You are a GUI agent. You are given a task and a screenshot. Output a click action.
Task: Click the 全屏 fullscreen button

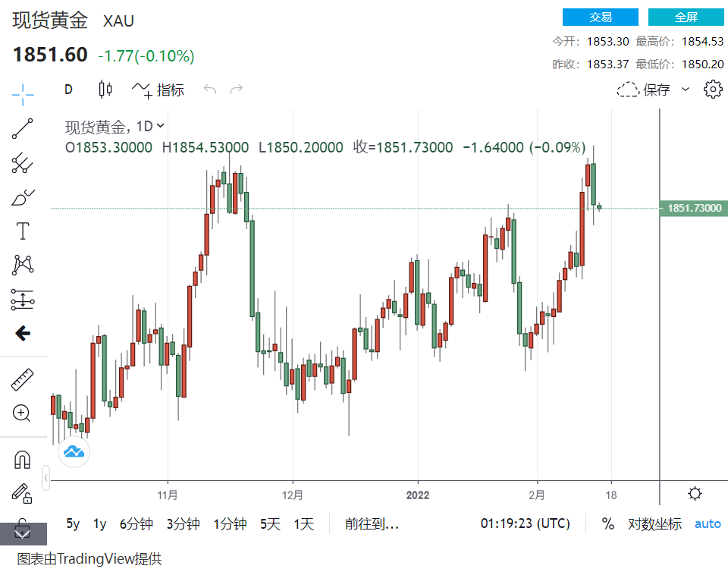coord(686,17)
